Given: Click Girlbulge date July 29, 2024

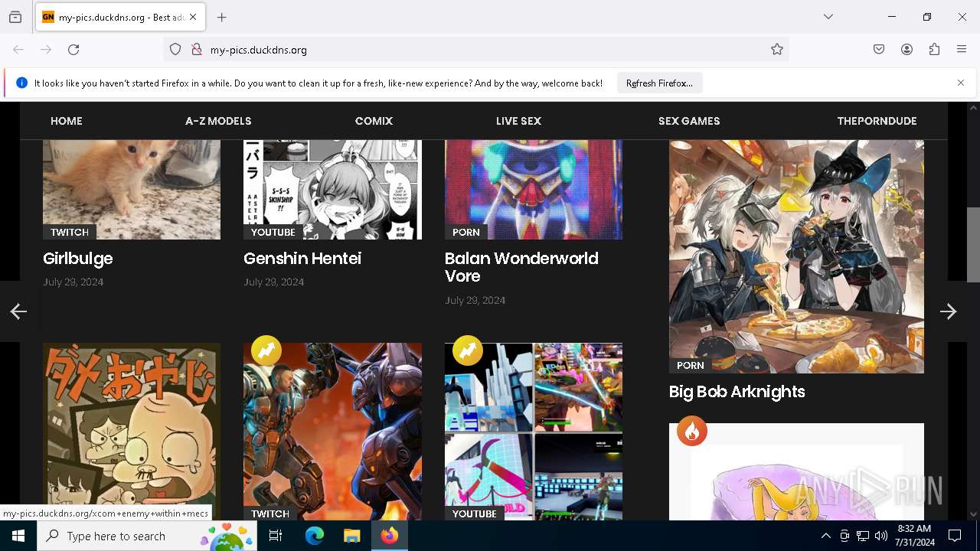Looking at the screenshot, I should pos(73,282).
